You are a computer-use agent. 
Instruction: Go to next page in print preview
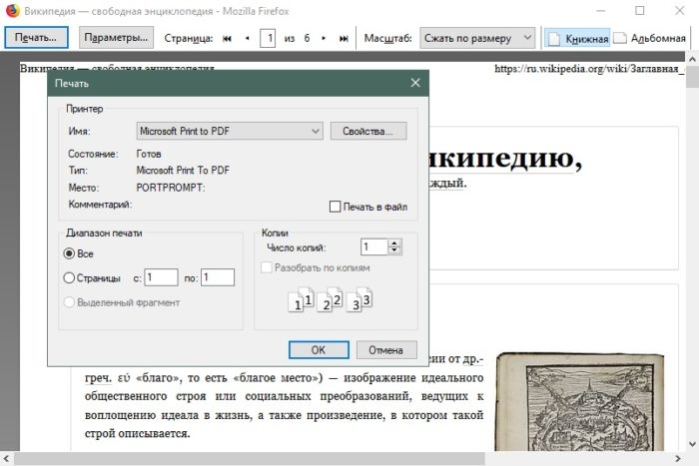point(324,38)
